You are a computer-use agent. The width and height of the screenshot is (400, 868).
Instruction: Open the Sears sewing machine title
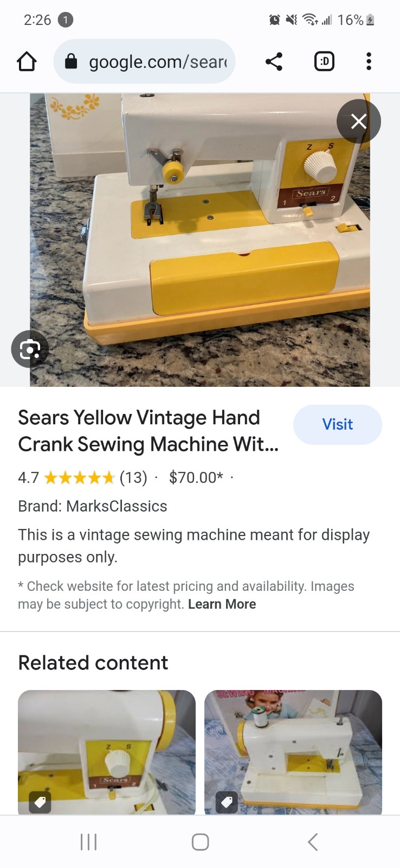[x=149, y=431]
